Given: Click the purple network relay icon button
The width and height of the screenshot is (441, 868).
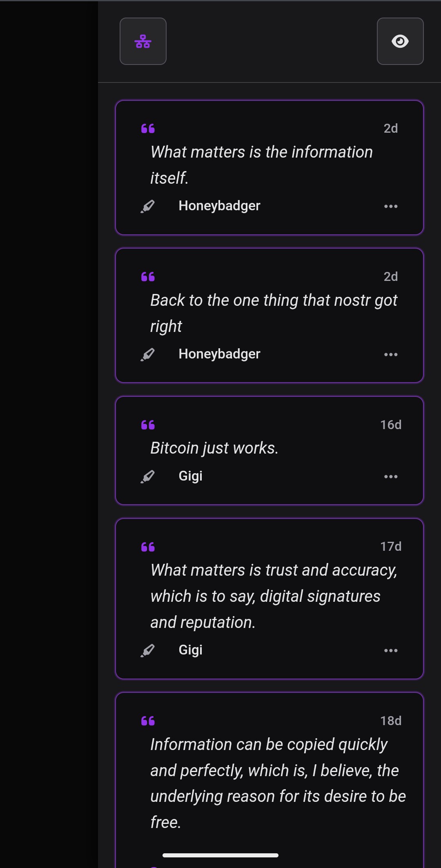Looking at the screenshot, I should 143,41.
